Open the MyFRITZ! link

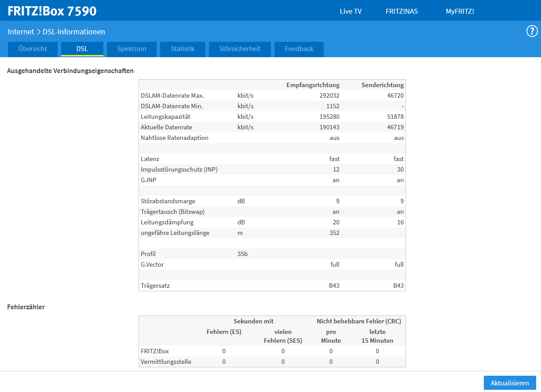click(x=460, y=11)
